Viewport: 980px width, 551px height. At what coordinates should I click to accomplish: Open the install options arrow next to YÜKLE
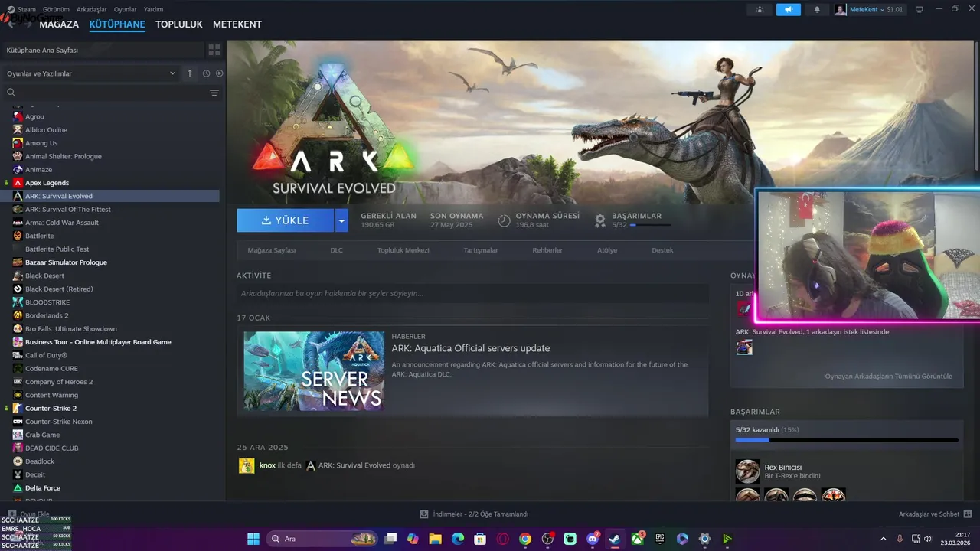[x=341, y=220]
